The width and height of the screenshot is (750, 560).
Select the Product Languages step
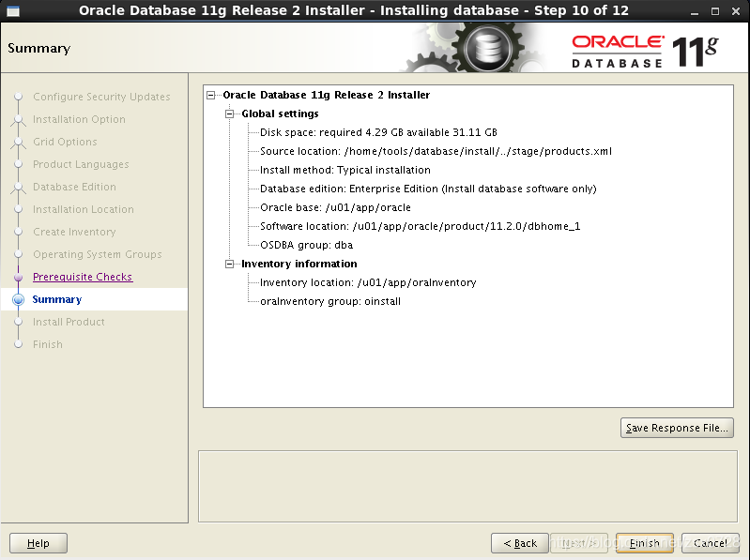(x=81, y=164)
